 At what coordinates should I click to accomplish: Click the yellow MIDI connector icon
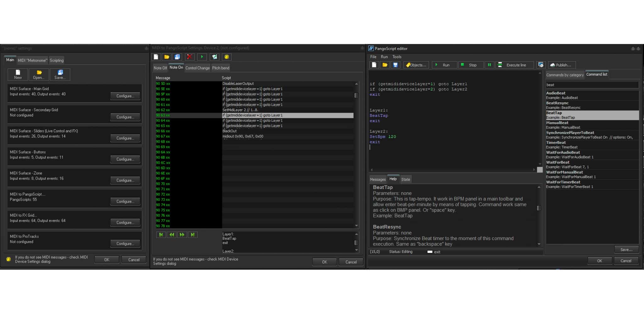226,57
